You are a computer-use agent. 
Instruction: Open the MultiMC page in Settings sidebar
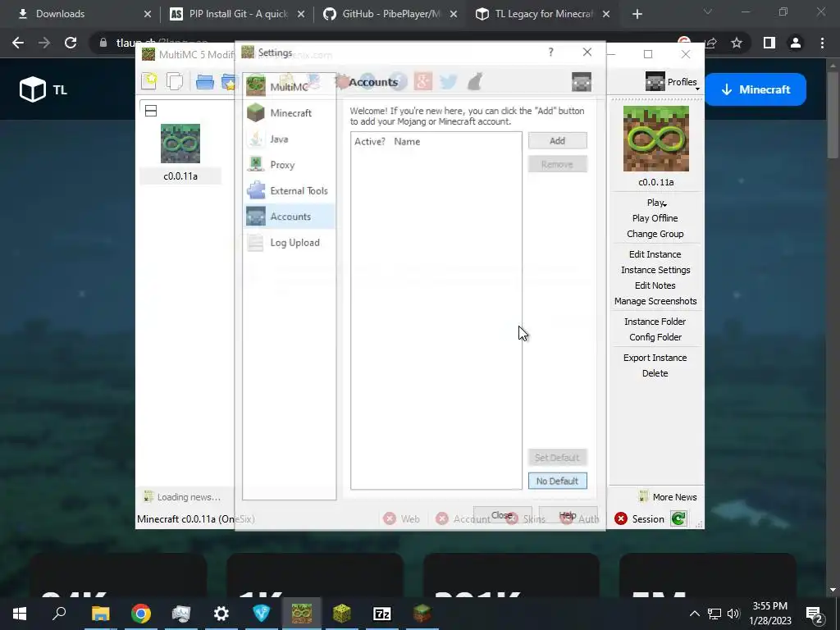tap(290, 87)
